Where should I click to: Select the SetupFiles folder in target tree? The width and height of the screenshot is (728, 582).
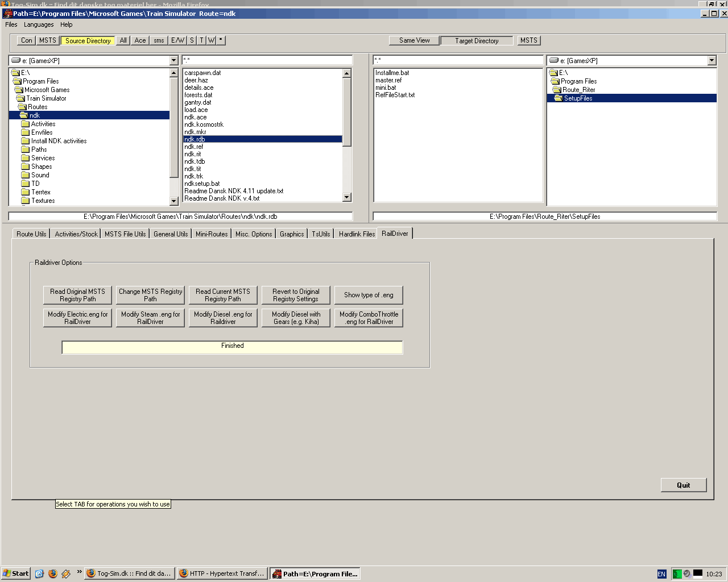click(578, 98)
